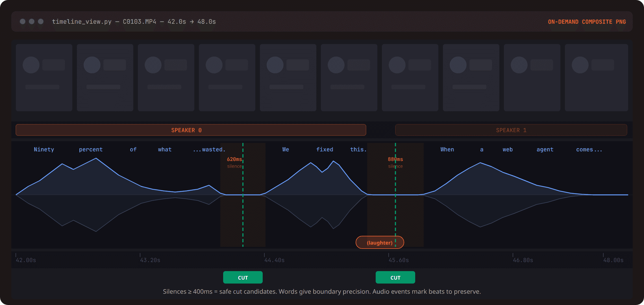This screenshot has height=305, width=644.
Task: Click the word 'comes...' in transcript
Action: pos(589,149)
